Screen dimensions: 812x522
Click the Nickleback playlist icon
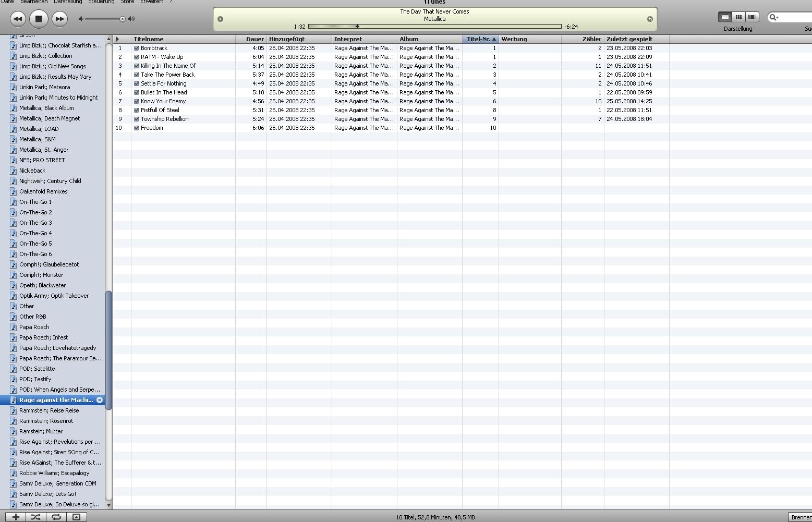[x=14, y=171]
